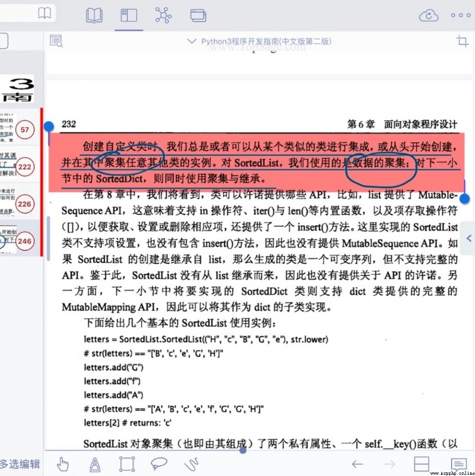475x476 pixels.
Task: Click the small book icon at top left
Action: 45,13
